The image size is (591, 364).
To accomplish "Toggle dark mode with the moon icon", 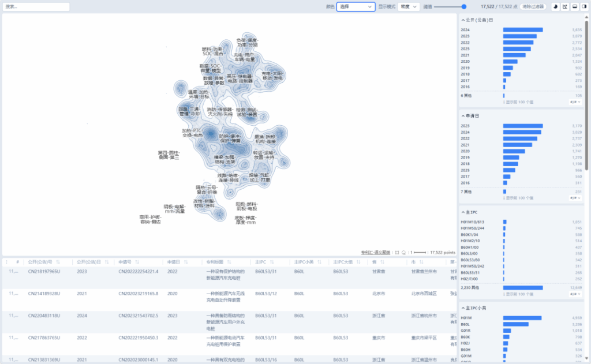I will [x=555, y=7].
